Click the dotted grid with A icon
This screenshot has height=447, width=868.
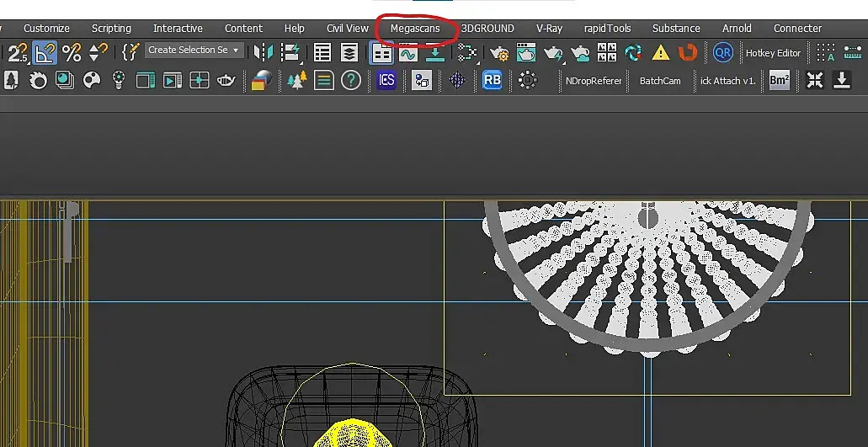click(825, 53)
